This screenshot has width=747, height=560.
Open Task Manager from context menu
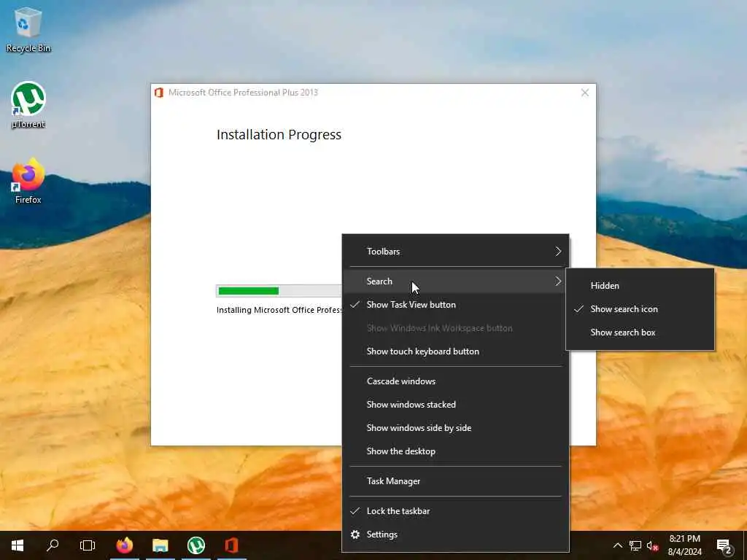[x=455, y=481]
